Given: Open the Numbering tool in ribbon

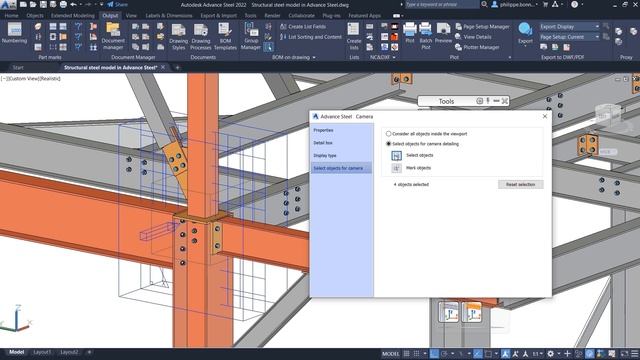Looking at the screenshot, I should point(14,33).
